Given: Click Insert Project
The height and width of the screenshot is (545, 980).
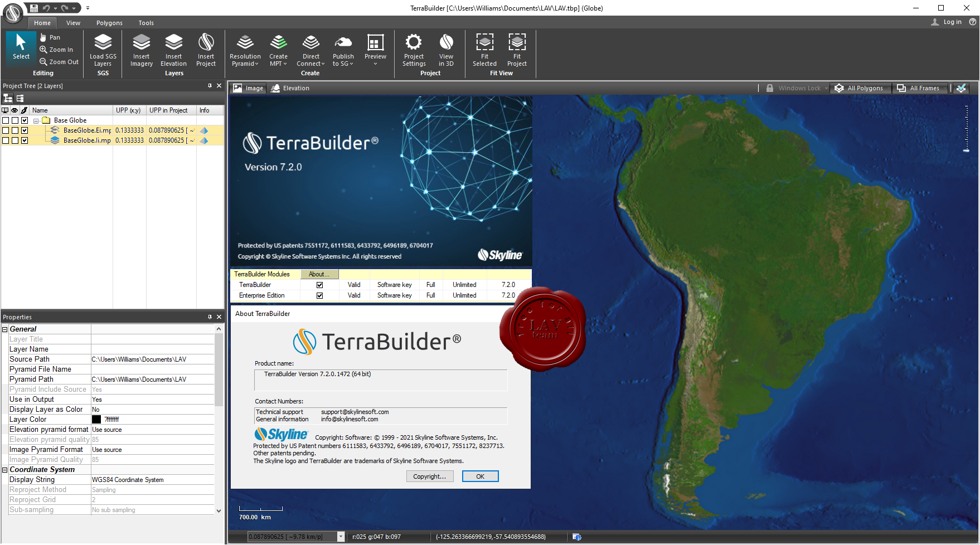Looking at the screenshot, I should pos(206,50).
